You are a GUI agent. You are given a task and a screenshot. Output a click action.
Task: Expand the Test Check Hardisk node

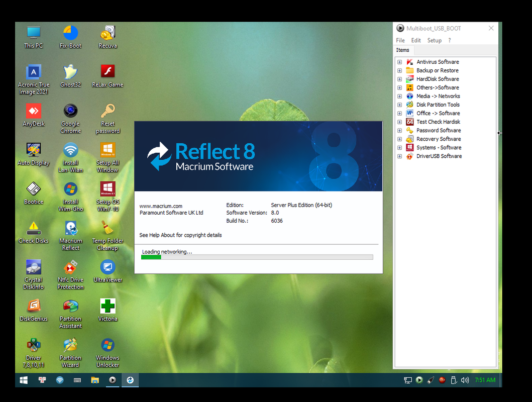(400, 122)
